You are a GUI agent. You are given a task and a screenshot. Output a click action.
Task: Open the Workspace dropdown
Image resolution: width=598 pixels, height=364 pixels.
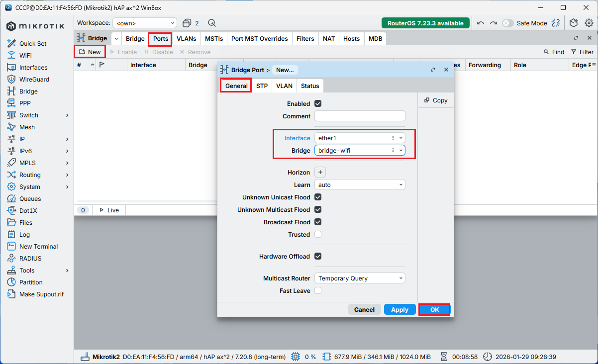pos(145,23)
